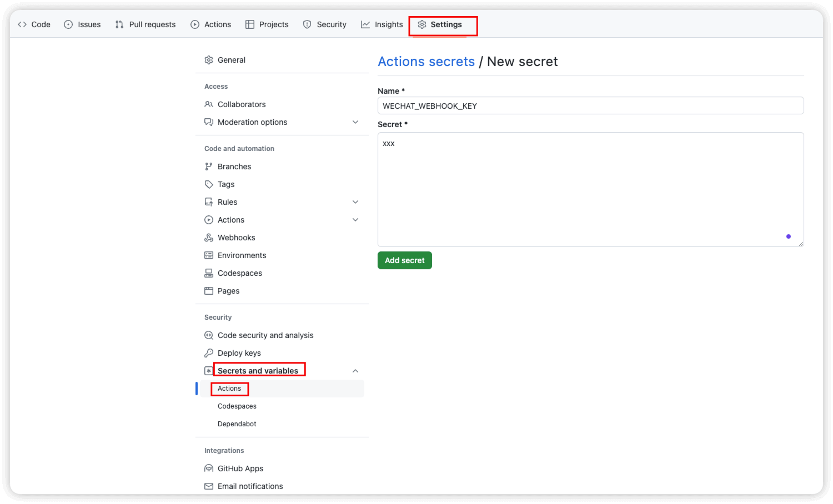Click the Secret textarea resize handle
The image size is (833, 504).
pos(801,244)
